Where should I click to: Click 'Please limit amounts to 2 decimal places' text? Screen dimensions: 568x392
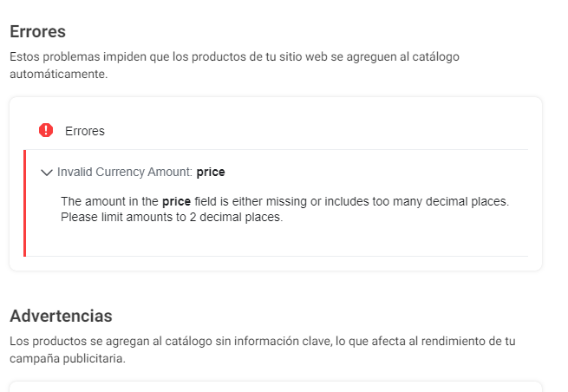click(172, 217)
